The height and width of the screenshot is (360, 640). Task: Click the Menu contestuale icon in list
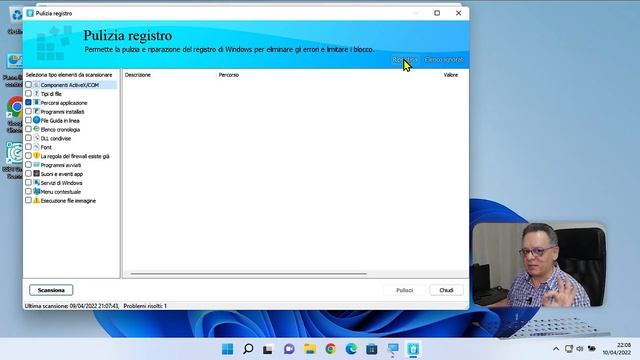coord(36,191)
